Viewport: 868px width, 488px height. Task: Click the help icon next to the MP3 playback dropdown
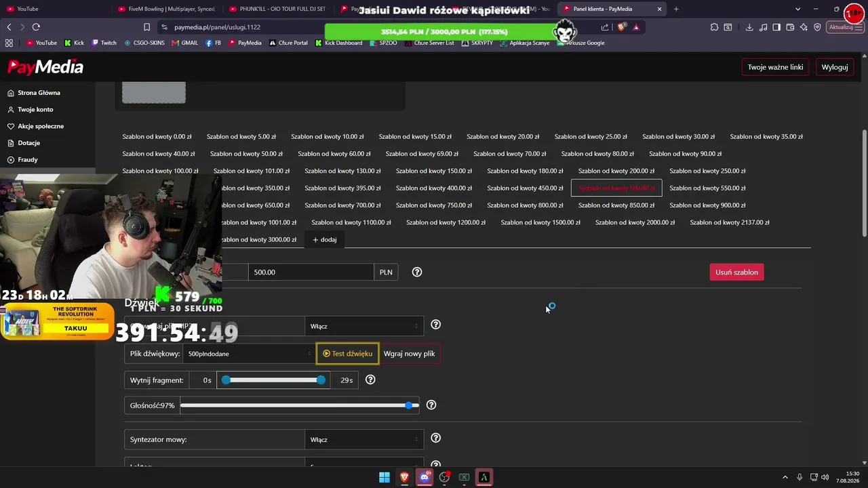436,325
